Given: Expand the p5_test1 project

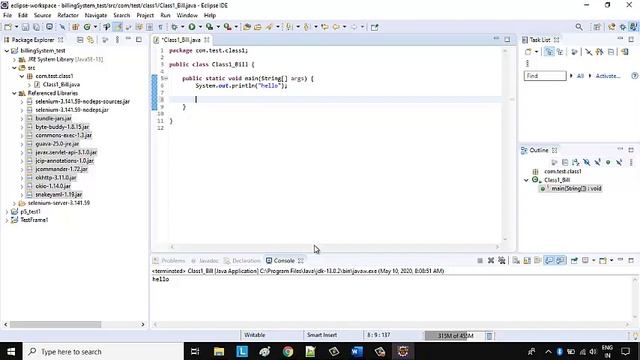Looking at the screenshot, I should coord(7,211).
